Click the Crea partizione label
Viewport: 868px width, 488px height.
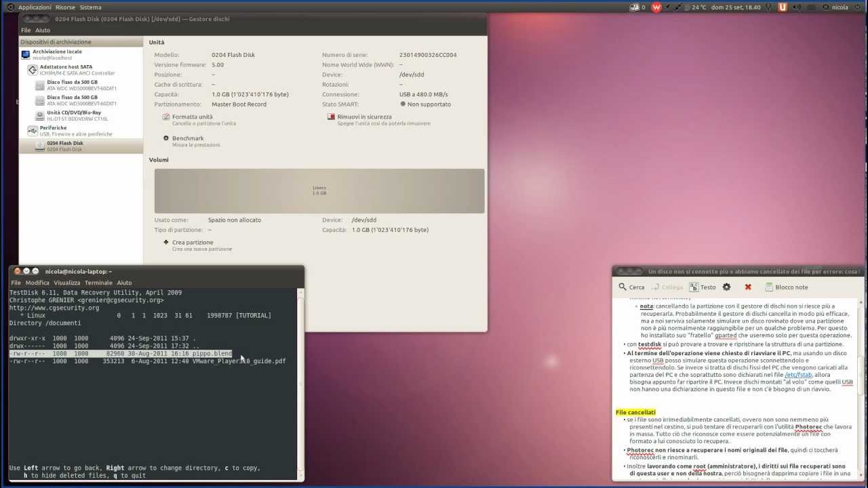point(193,242)
